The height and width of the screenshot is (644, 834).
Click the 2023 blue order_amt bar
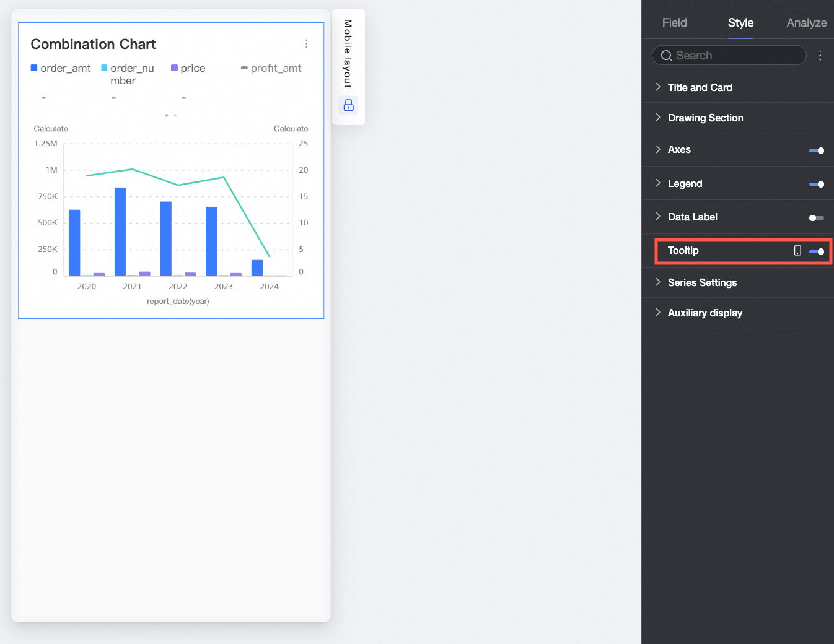pyautogui.click(x=211, y=241)
